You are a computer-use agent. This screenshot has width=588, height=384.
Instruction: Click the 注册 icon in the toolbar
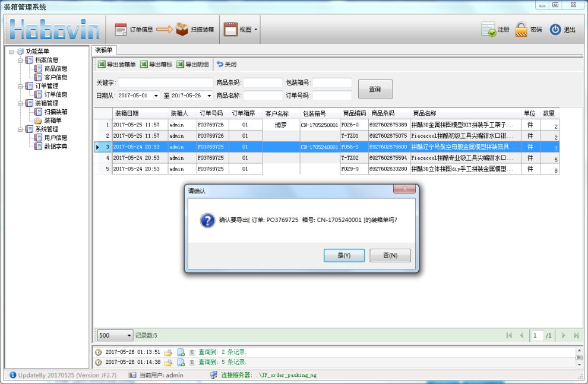[x=488, y=30]
